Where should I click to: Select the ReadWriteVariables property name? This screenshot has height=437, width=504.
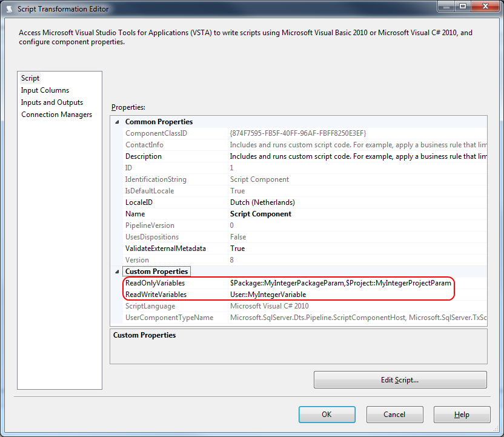click(x=156, y=295)
